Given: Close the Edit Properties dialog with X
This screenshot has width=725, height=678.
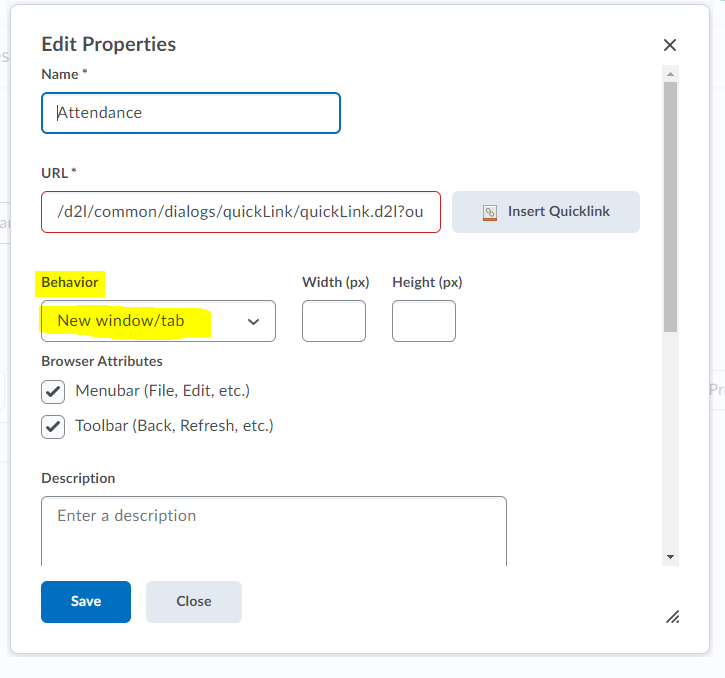Looking at the screenshot, I should (x=670, y=45).
